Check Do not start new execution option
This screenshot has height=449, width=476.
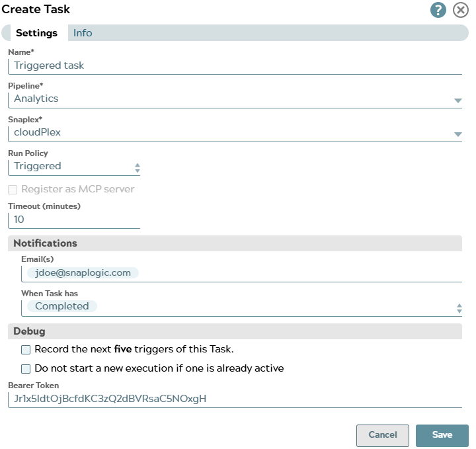click(x=26, y=368)
